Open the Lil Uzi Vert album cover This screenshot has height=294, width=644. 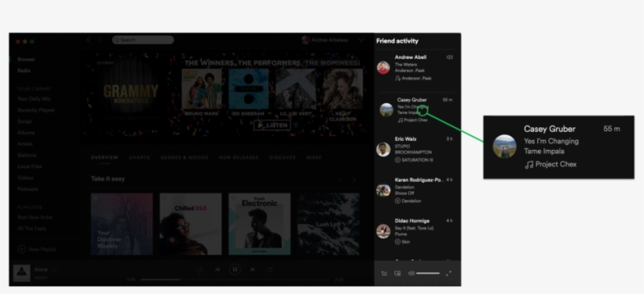coord(296,89)
